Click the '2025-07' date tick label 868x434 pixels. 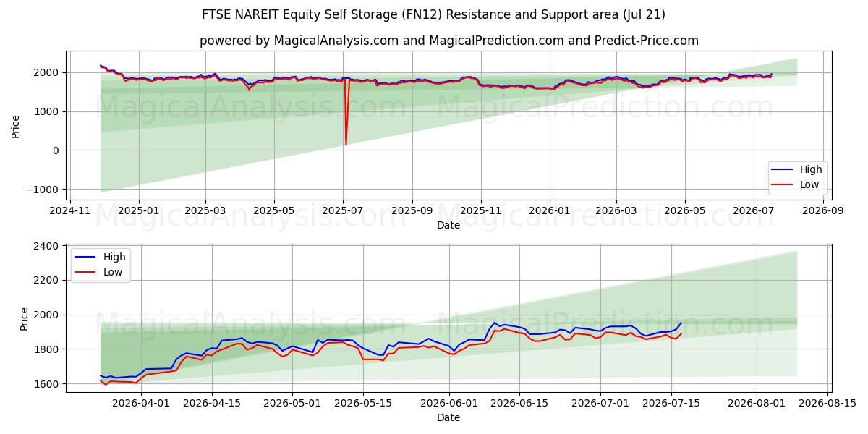pyautogui.click(x=343, y=211)
